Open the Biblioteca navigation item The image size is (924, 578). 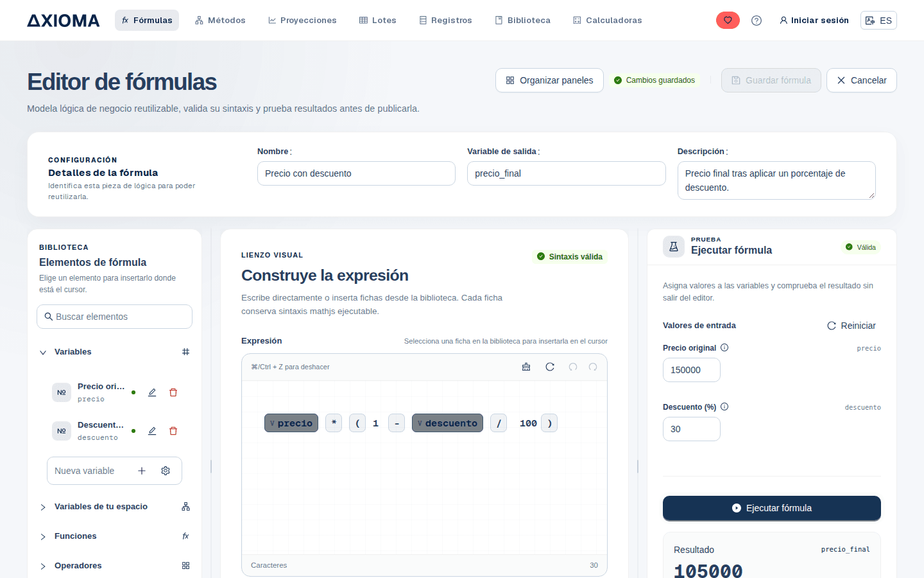click(522, 21)
